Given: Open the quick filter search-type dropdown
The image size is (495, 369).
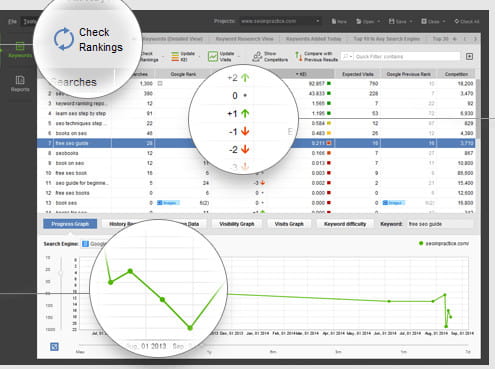Looking at the screenshot, I should tap(348, 57).
